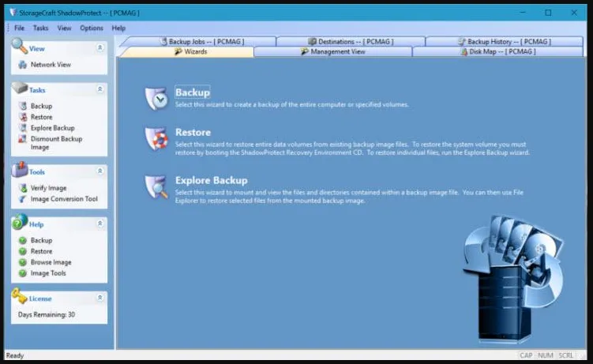The height and width of the screenshot is (364, 593).
Task: Click the green Restore help icon
Action: click(23, 251)
